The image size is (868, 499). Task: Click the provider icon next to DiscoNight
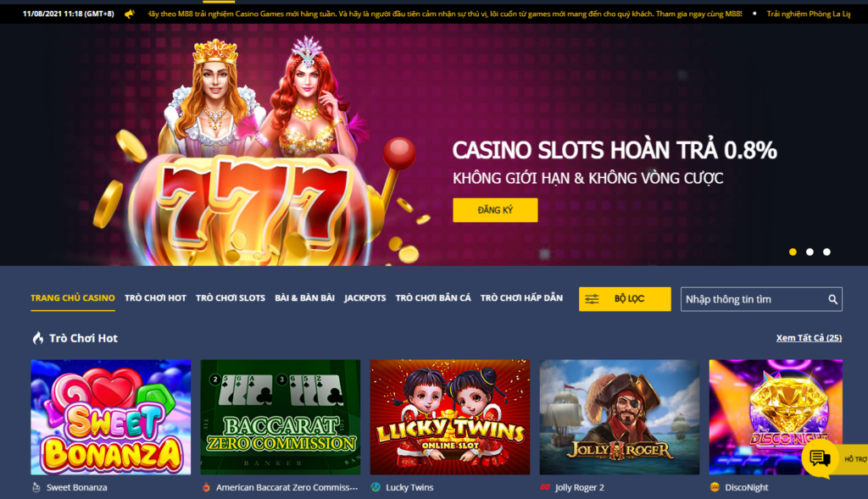[715, 487]
